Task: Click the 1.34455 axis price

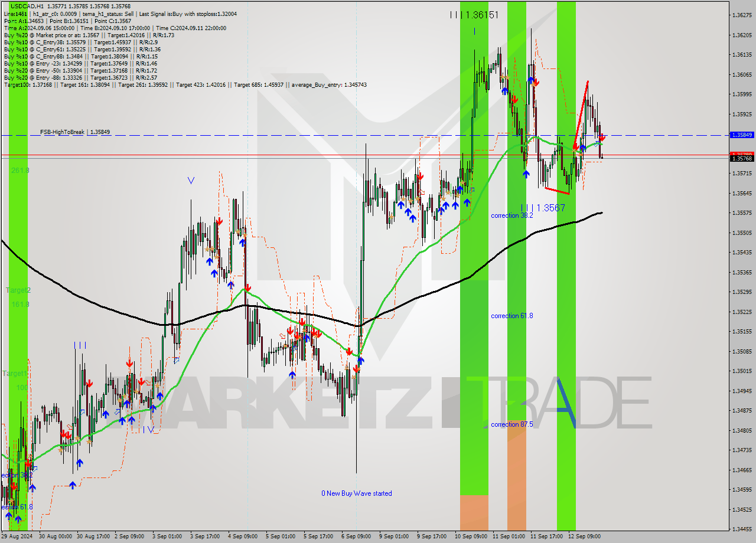Action: (x=741, y=529)
